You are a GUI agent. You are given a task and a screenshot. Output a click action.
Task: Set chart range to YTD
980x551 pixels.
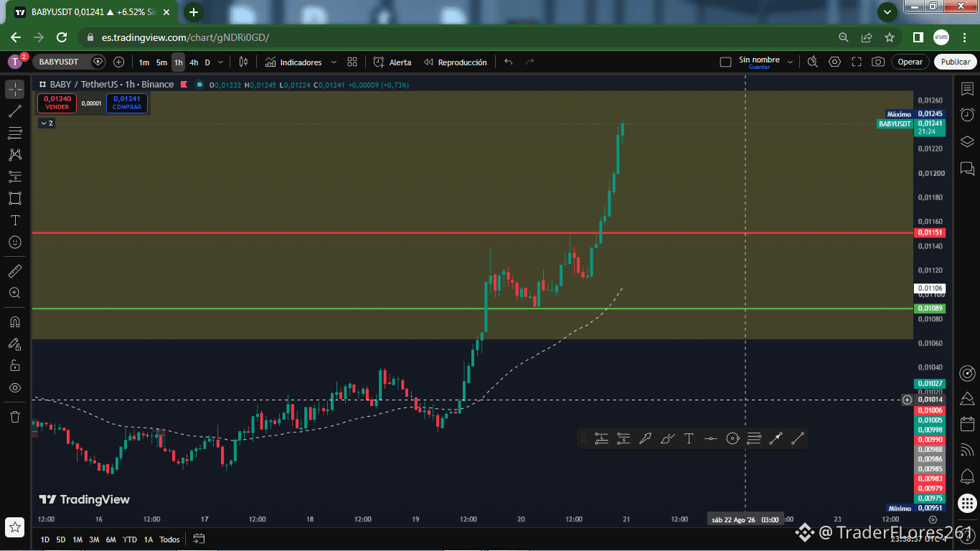click(x=130, y=540)
